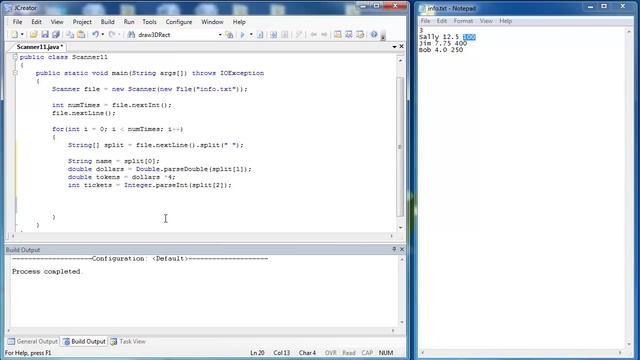Open the Run button dropdown arrow
Screen dimensions: 640x360
tap(251, 35)
